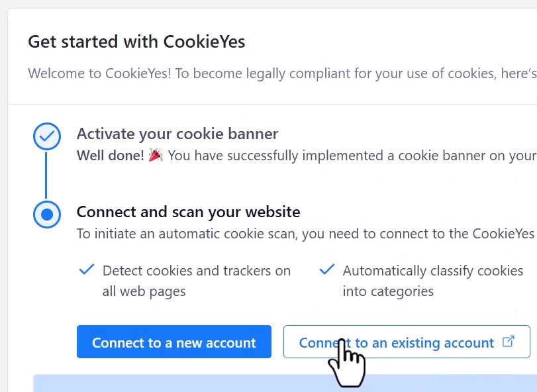Open the Activate your cookie banner step title
The width and height of the screenshot is (537, 392).
click(177, 134)
